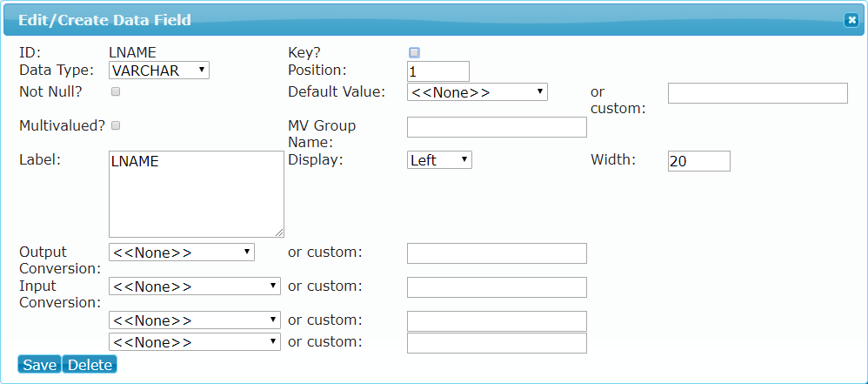Grab the Label textarea resize handle

[x=279, y=232]
